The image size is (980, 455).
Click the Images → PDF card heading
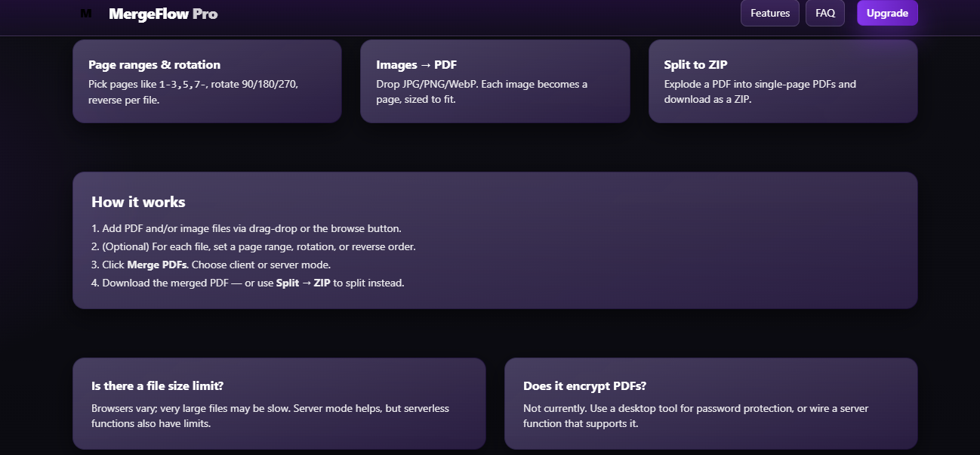416,65
